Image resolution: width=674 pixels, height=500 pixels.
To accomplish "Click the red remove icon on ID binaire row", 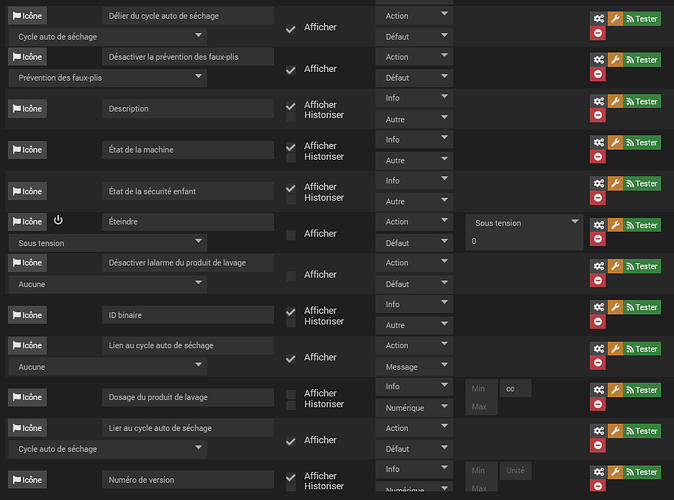I will coord(597,321).
